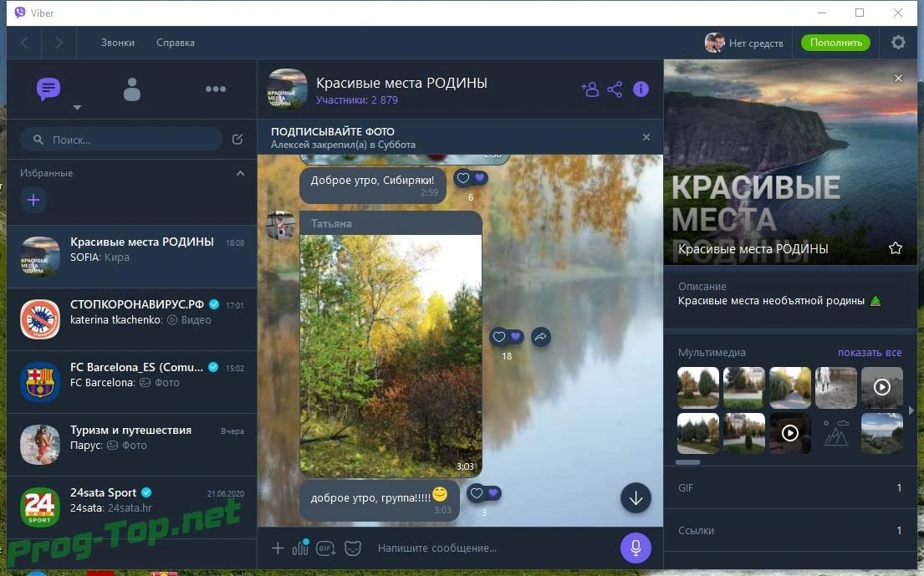Attach a file with the plus icon
This screenshot has height=576, width=924.
278,548
